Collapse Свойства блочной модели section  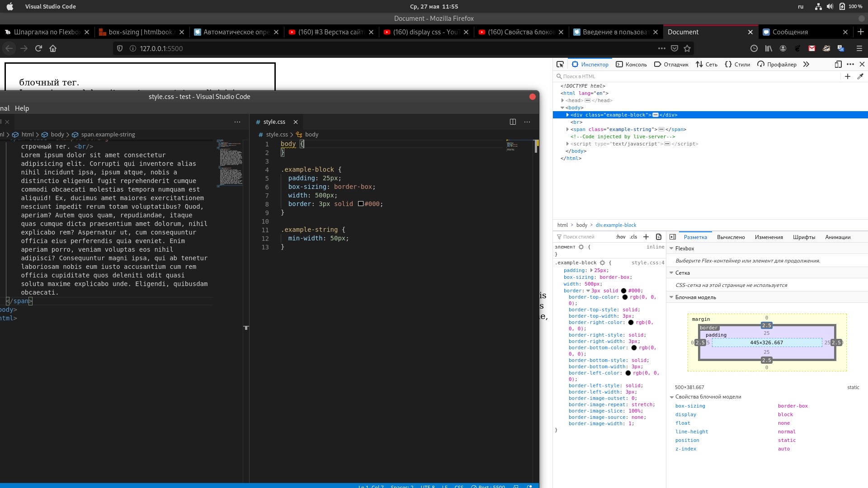coord(671,397)
